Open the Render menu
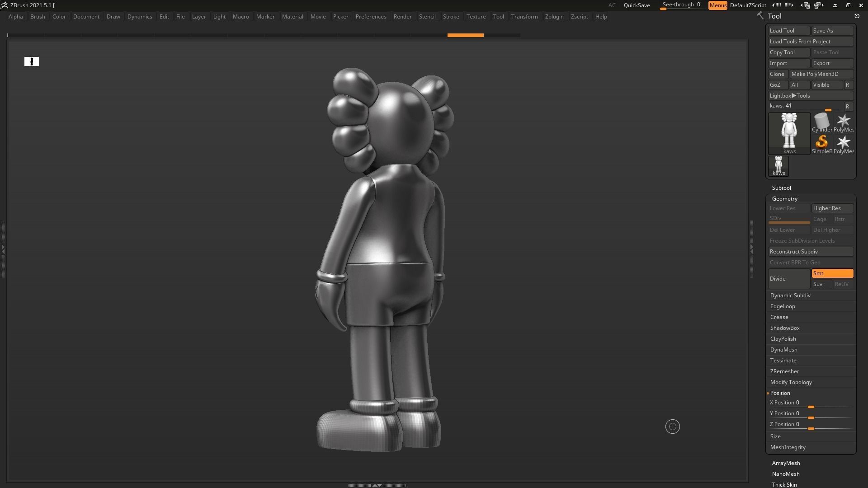This screenshot has height=488, width=868. click(x=402, y=17)
